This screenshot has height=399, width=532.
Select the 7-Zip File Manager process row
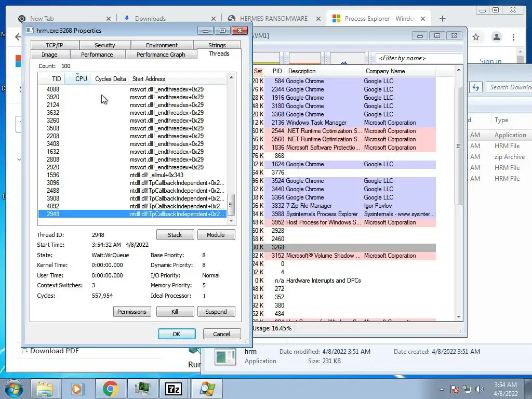344,206
